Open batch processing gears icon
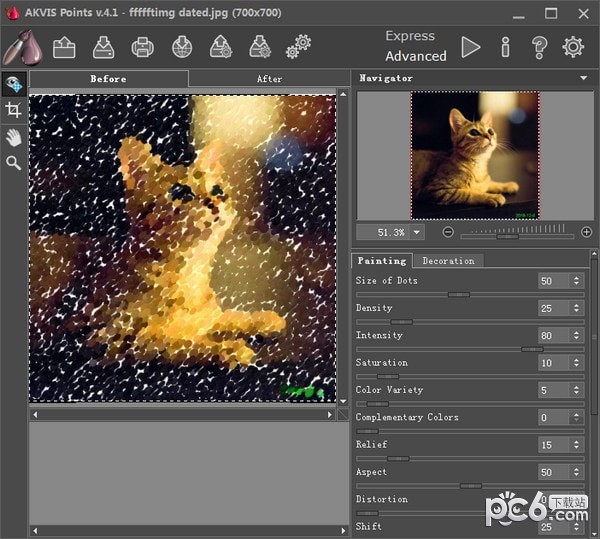The height and width of the screenshot is (539, 600). tap(298, 46)
